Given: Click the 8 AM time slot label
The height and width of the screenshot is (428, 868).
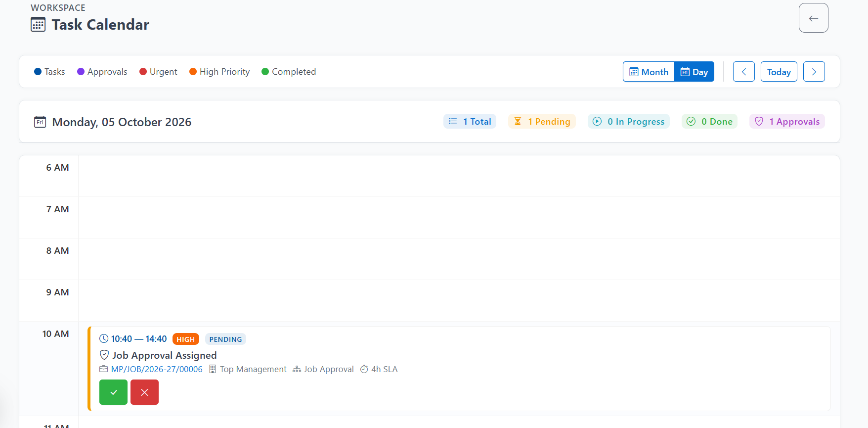Looking at the screenshot, I should tap(57, 251).
